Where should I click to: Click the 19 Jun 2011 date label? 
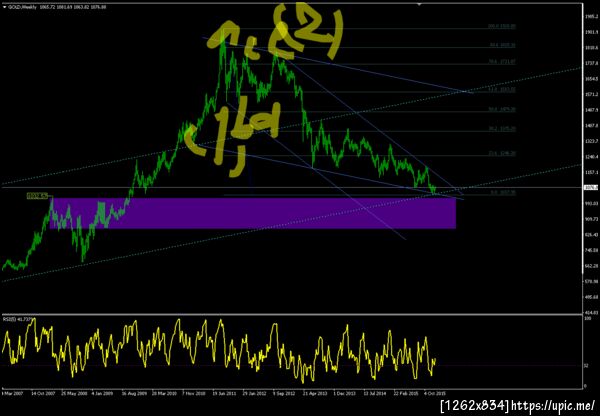(x=225, y=393)
